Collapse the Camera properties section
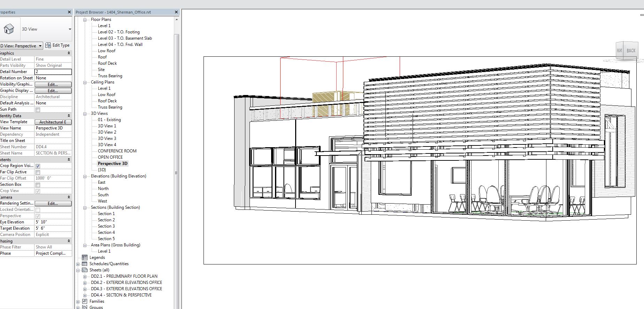 point(69,197)
